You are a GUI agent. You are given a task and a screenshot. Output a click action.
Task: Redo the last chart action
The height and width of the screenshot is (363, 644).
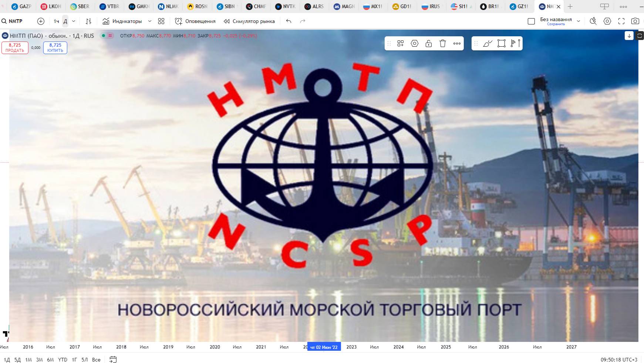[x=303, y=21]
